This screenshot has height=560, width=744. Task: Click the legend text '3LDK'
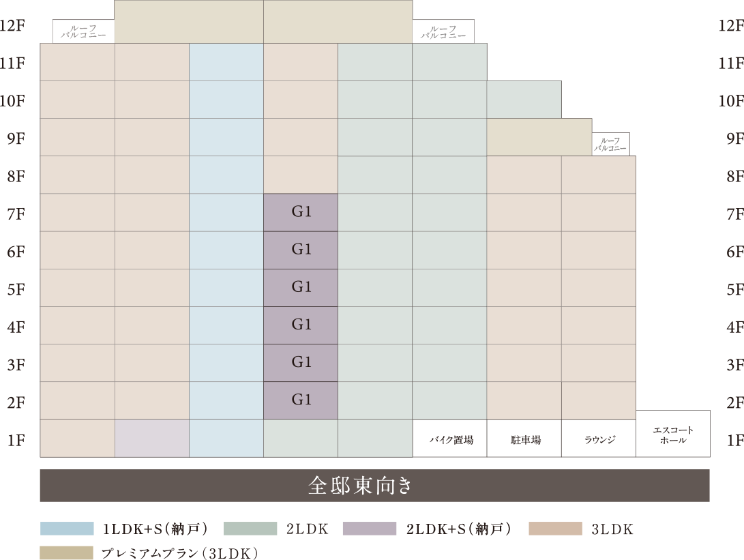(x=612, y=529)
